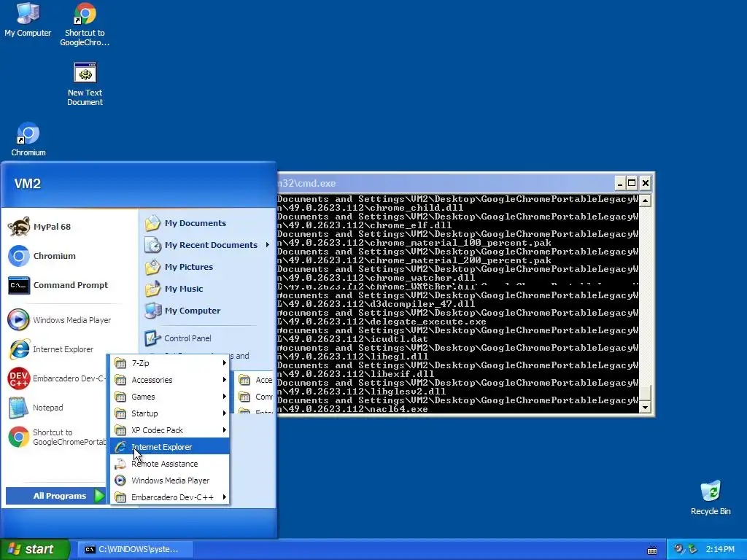The height and width of the screenshot is (560, 747).
Task: Click second system tray network icon
Action: point(693,549)
